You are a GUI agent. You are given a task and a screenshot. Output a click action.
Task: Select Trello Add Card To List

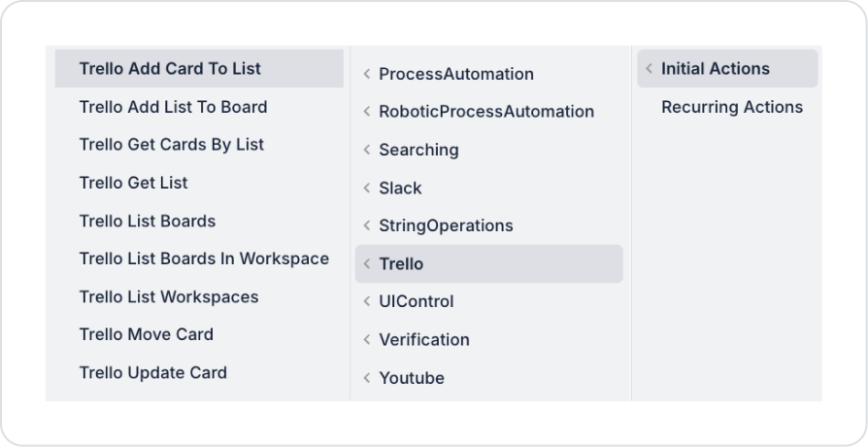(x=170, y=69)
